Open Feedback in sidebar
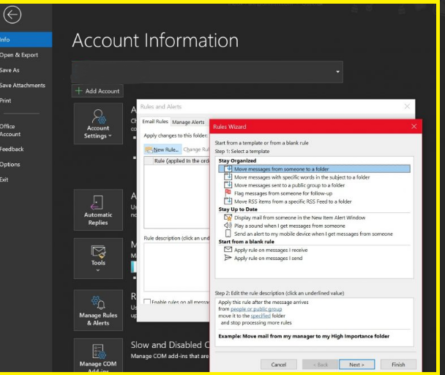The width and height of the screenshot is (445, 375). (x=12, y=149)
